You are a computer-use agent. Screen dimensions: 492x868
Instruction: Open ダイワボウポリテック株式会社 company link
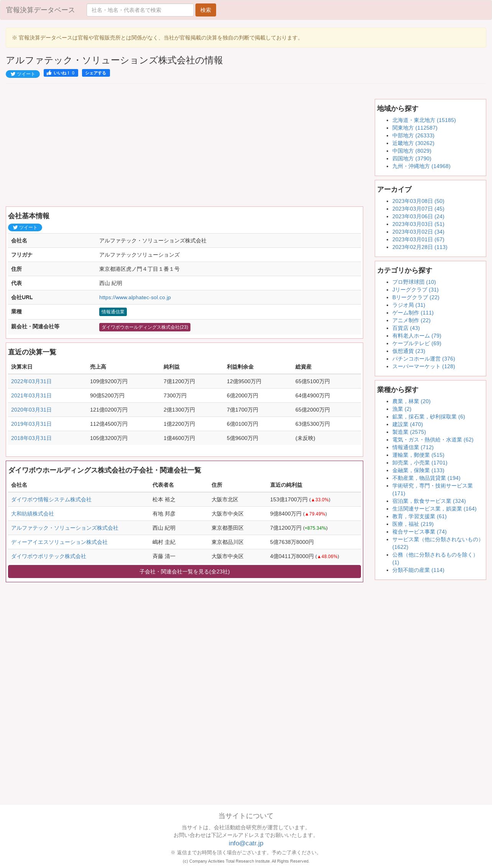(49, 556)
